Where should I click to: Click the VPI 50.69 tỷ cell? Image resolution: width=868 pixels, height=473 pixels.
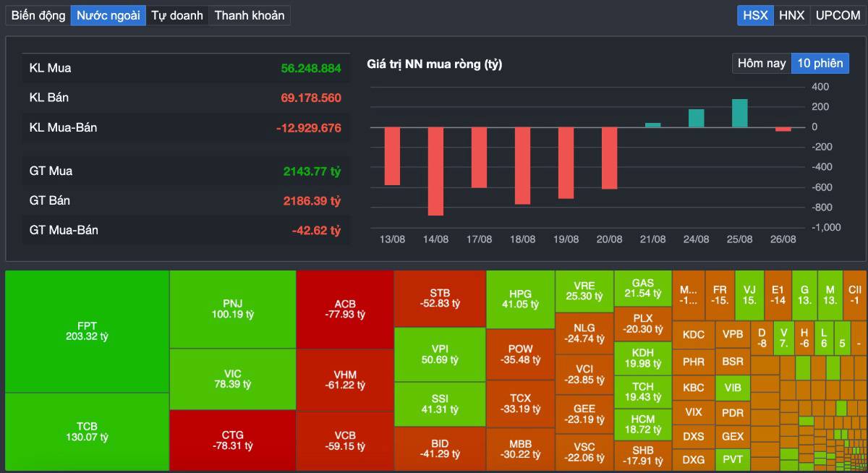point(440,354)
